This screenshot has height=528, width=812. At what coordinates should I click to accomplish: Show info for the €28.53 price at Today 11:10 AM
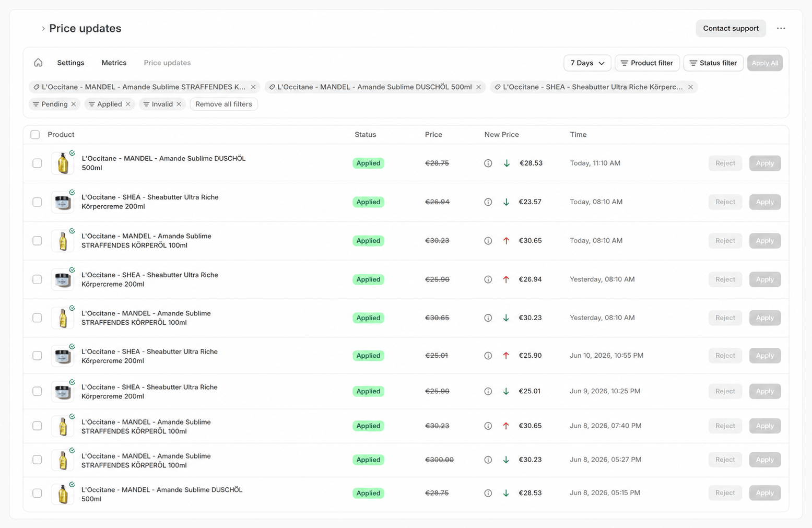tap(488, 163)
